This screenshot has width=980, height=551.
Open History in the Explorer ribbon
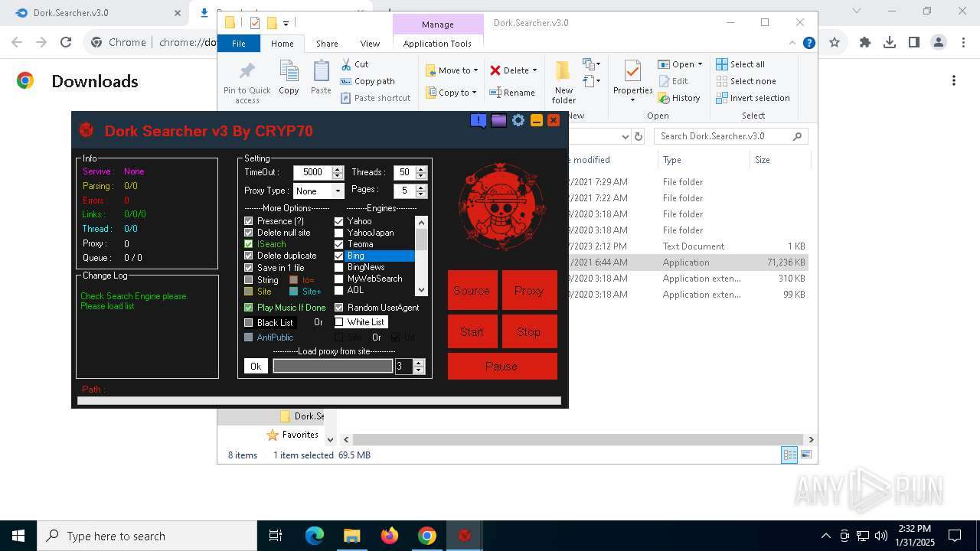coord(679,98)
